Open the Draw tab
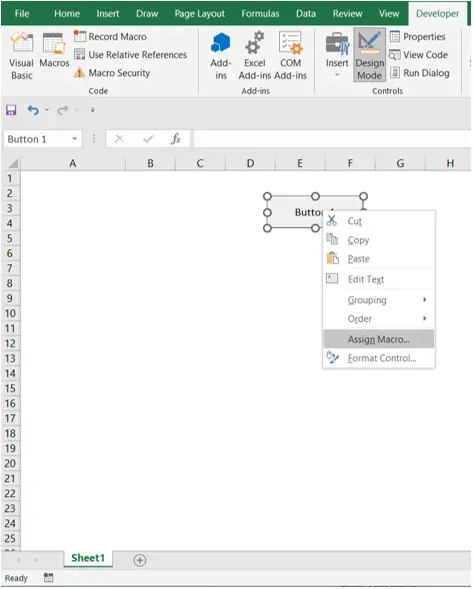Image resolution: width=474 pixels, height=589 pixels. 147,14
